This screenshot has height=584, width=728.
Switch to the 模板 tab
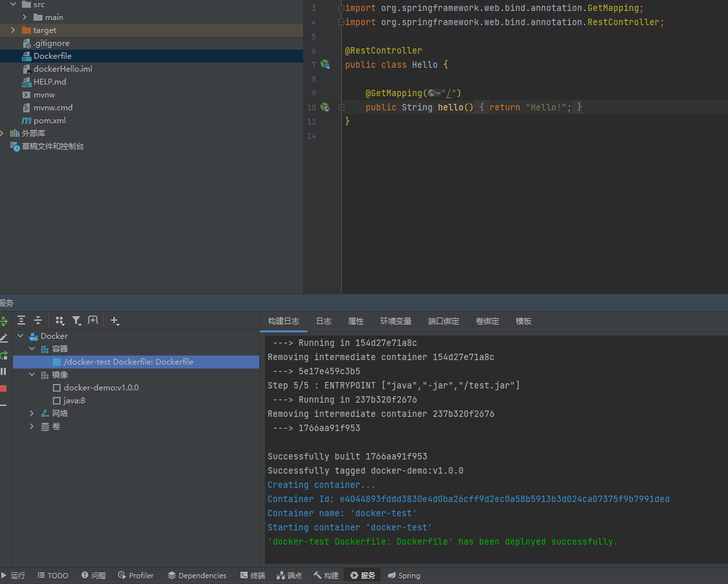point(523,321)
